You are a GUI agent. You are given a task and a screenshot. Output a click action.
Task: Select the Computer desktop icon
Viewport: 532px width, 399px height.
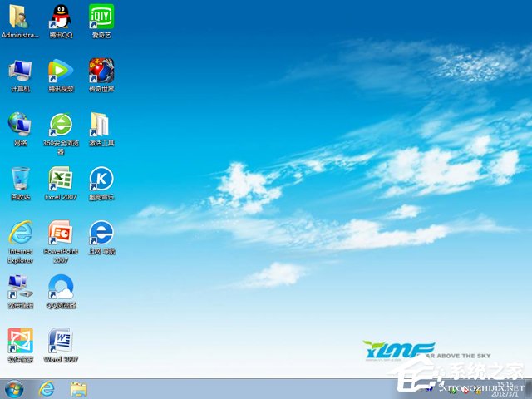click(x=20, y=71)
